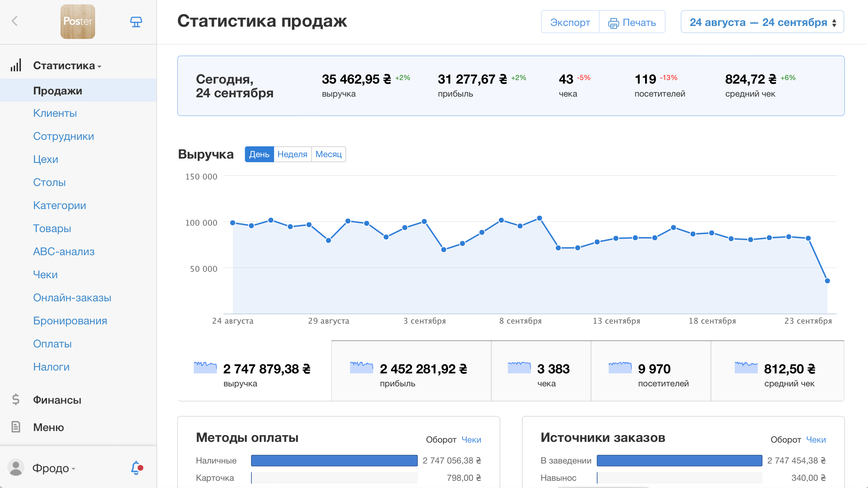Switch revenue chart to Месяц view

tap(328, 154)
